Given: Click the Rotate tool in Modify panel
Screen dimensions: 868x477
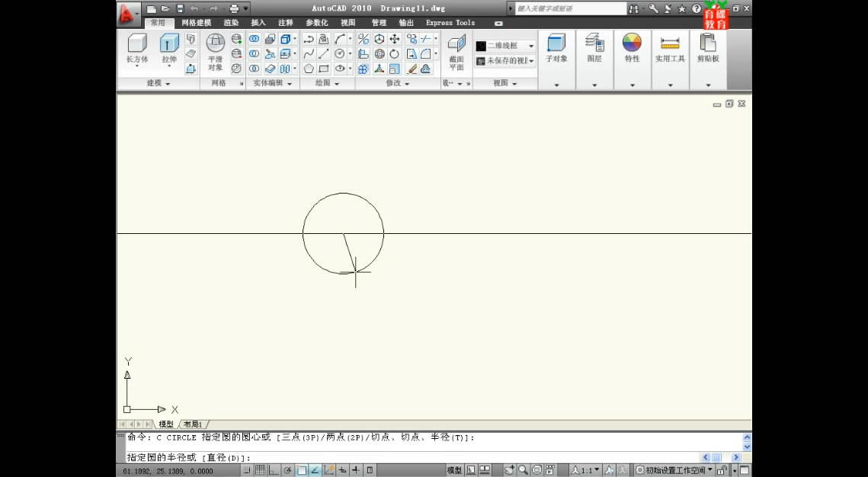Looking at the screenshot, I should 394,53.
